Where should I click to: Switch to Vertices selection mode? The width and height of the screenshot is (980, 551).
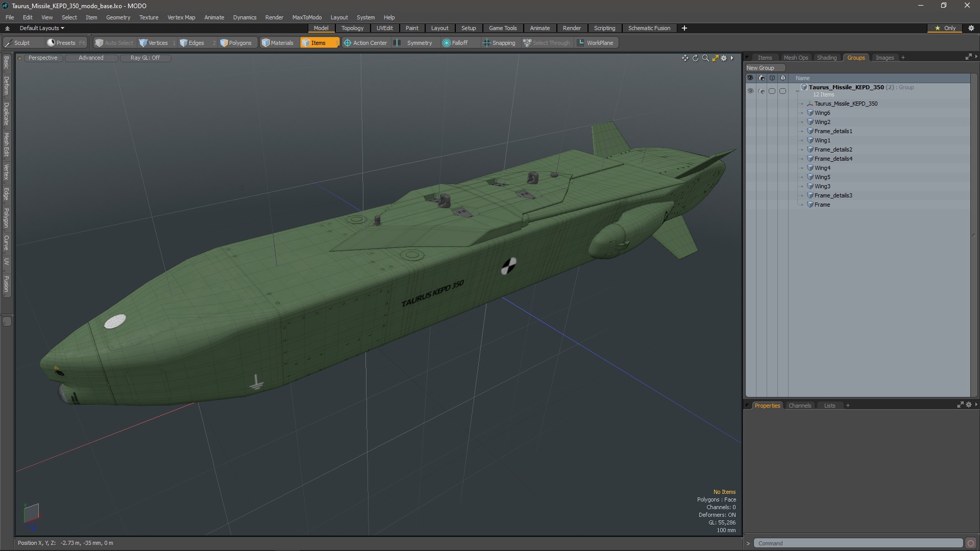tap(157, 43)
